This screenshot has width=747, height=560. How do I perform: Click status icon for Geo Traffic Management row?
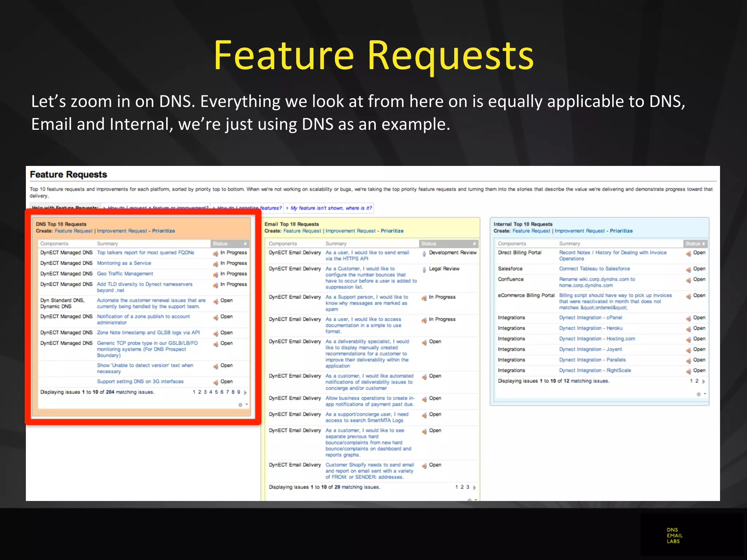coord(216,275)
